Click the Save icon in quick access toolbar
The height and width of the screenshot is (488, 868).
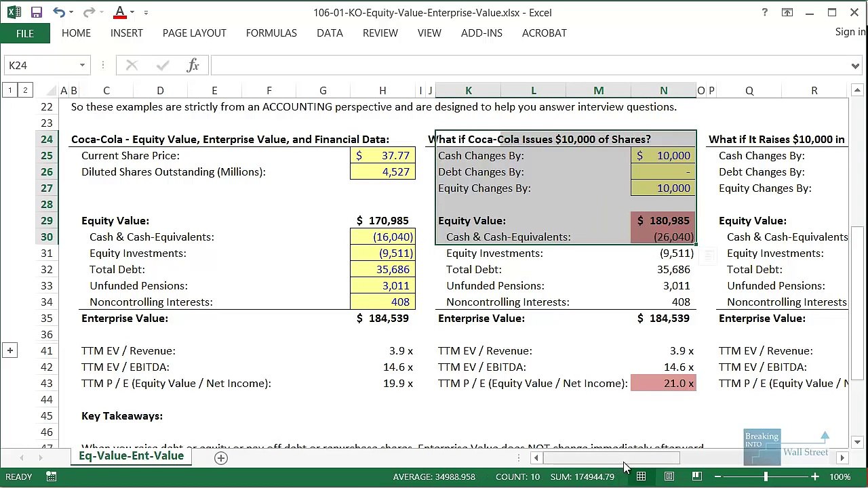[x=37, y=12]
